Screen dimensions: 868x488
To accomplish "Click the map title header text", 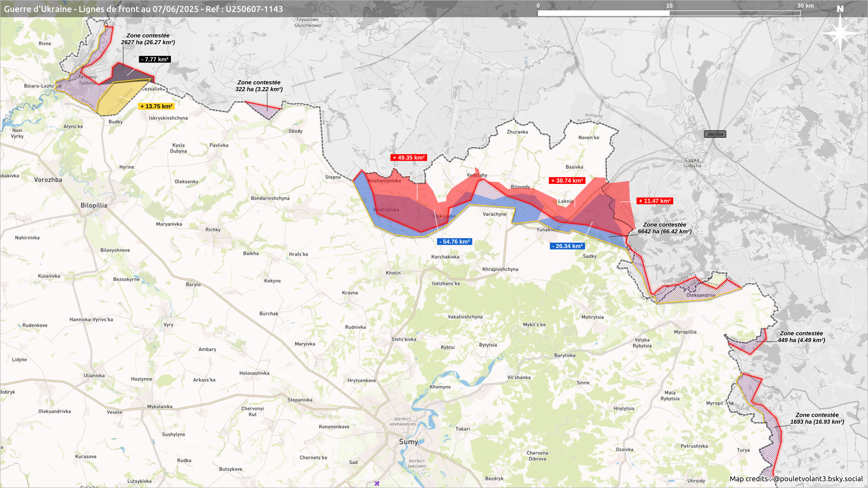I will coord(143,9).
